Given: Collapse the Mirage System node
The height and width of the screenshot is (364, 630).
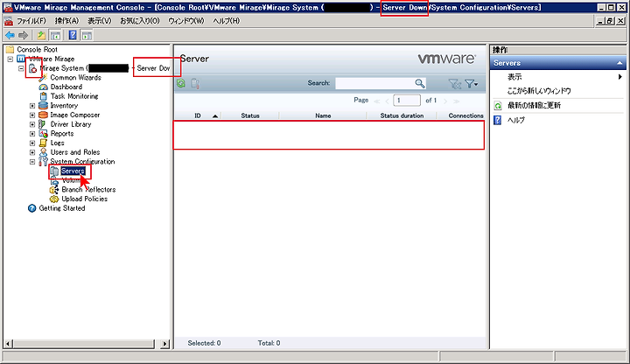Looking at the screenshot, I should coord(21,68).
